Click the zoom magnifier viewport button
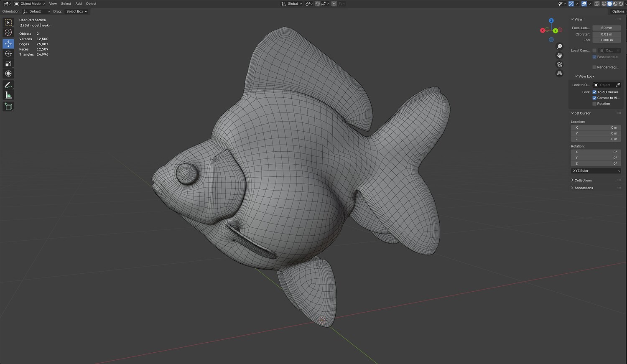The height and width of the screenshot is (364, 627). (560, 46)
